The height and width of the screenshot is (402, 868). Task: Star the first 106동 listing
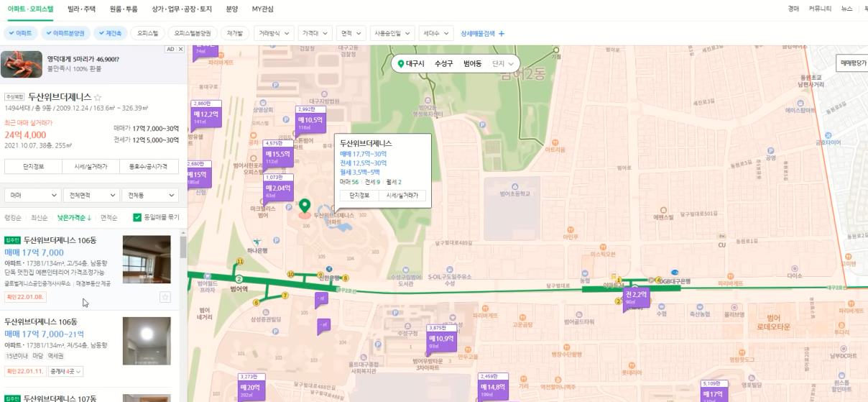click(165, 297)
